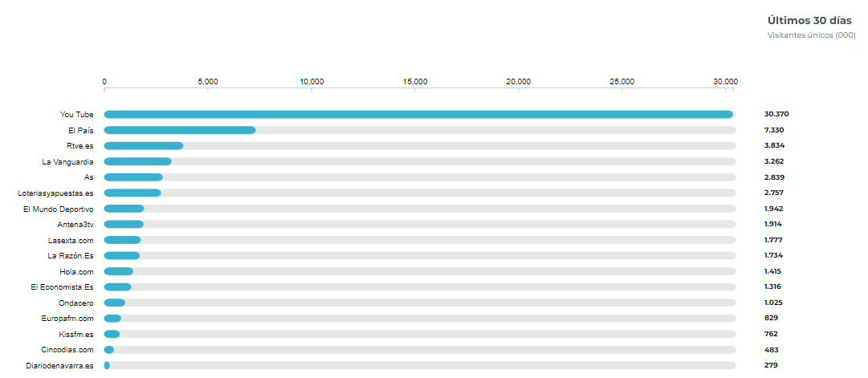
Task: Click the Lasexta.com label
Action: click(x=71, y=240)
